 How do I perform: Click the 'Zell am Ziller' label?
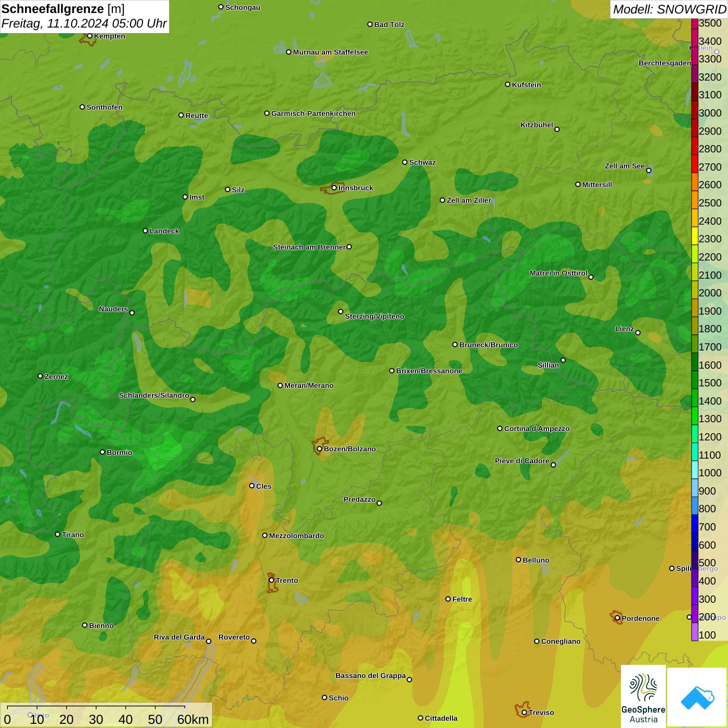click(469, 200)
